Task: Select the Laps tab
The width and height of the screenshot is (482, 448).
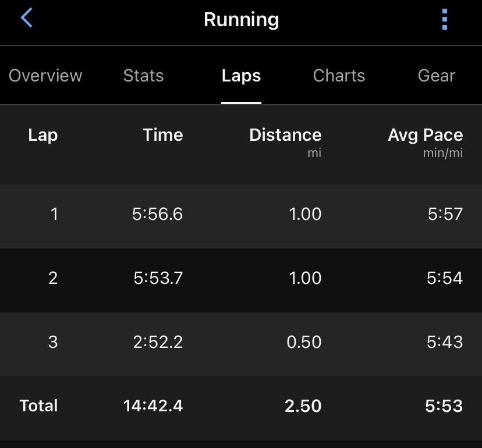Action: point(241,76)
